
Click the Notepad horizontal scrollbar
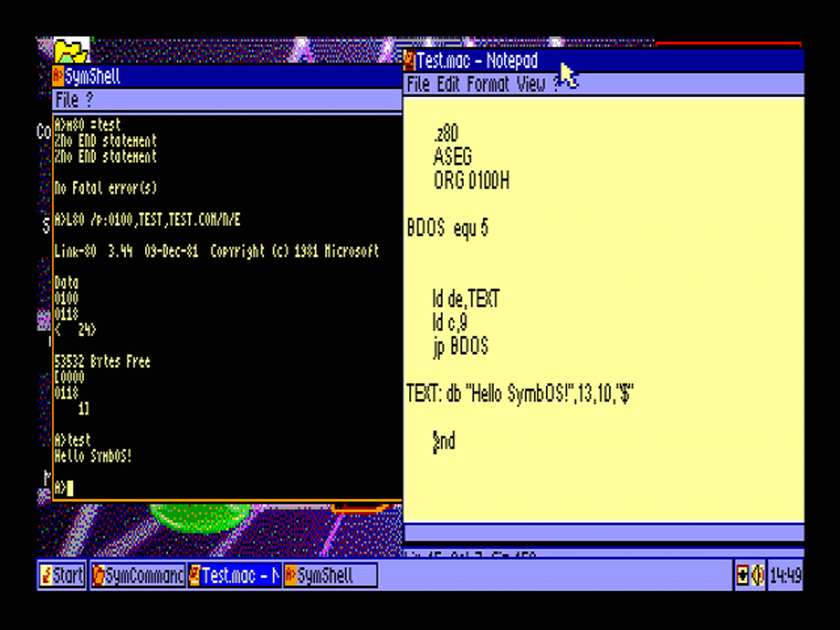tap(604, 532)
